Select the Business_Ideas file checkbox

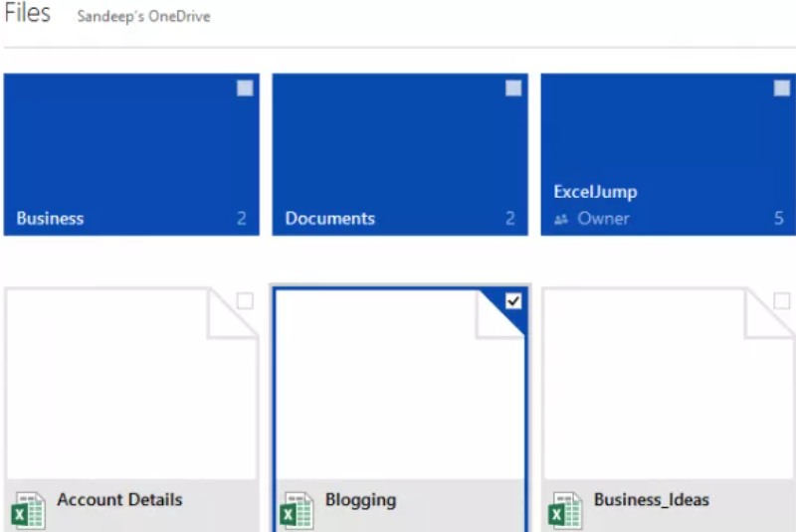[782, 300]
